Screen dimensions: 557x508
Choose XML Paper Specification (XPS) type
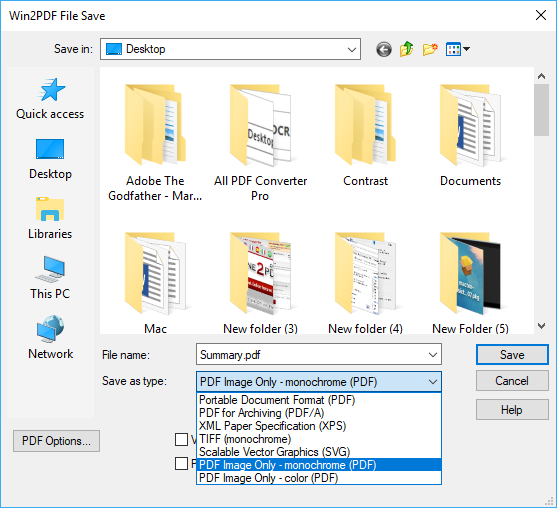coord(319,426)
